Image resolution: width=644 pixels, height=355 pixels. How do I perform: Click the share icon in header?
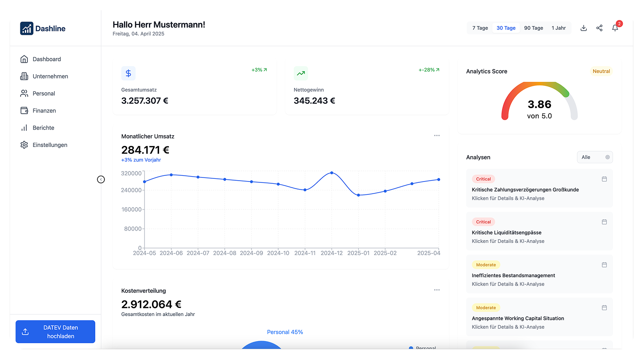pos(599,28)
